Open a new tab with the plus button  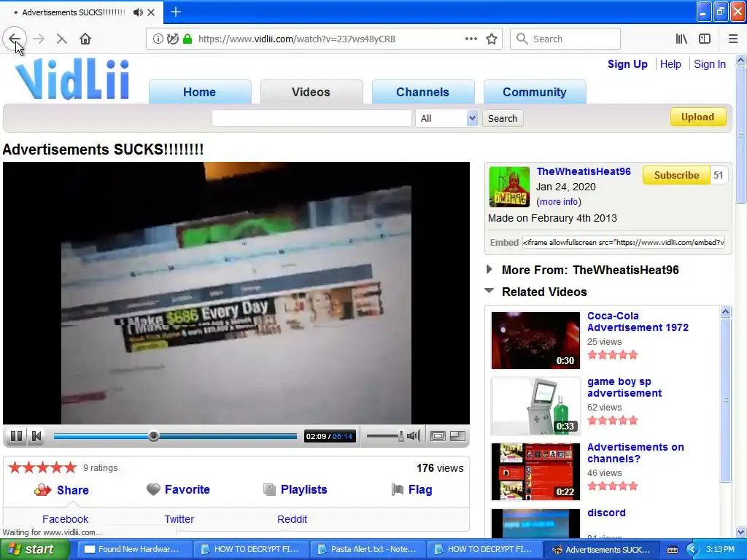coord(175,12)
